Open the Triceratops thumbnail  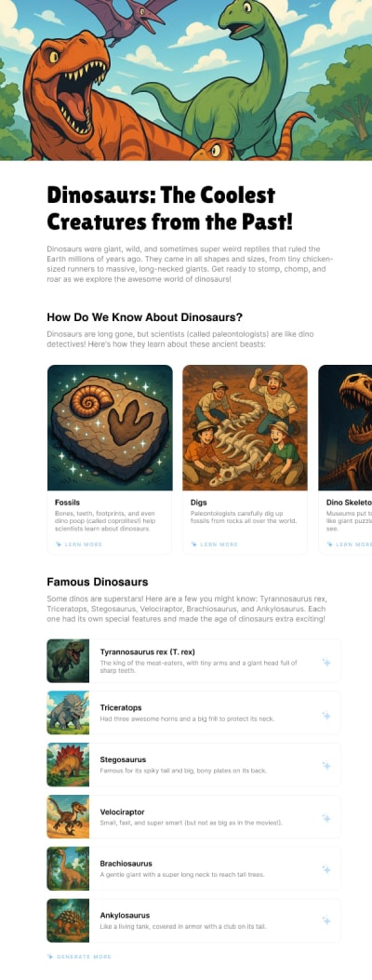(68, 713)
